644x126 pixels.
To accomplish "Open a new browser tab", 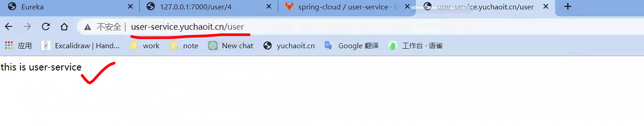I will pyautogui.click(x=568, y=6).
